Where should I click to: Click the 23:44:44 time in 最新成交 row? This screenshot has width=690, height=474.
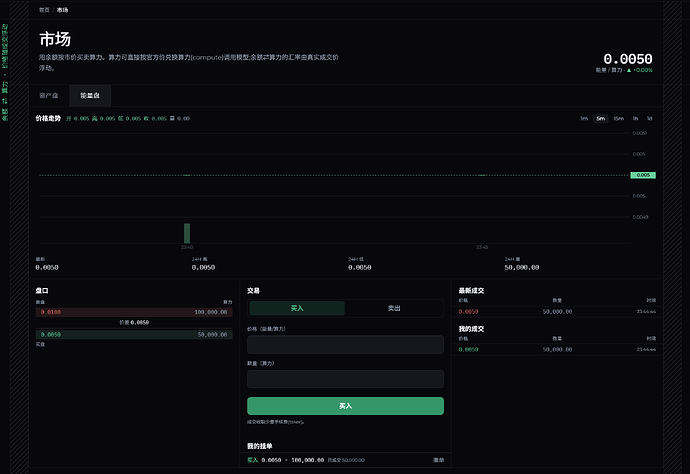pyautogui.click(x=646, y=312)
